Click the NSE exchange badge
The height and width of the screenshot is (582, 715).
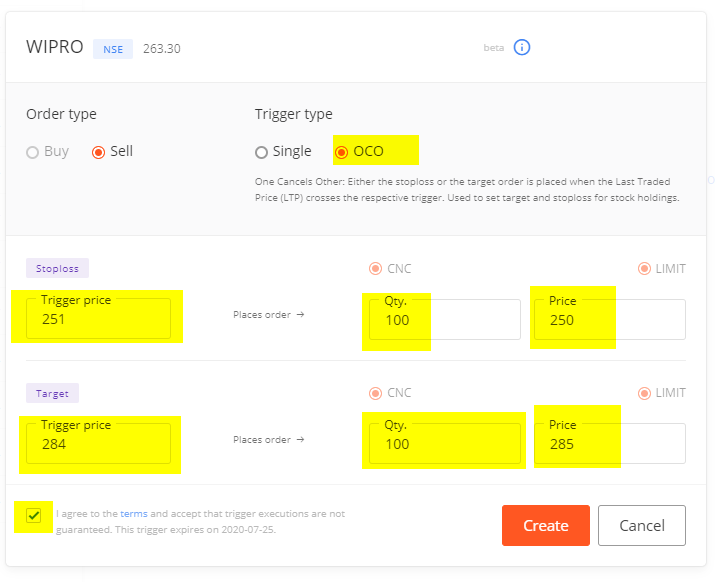point(113,49)
